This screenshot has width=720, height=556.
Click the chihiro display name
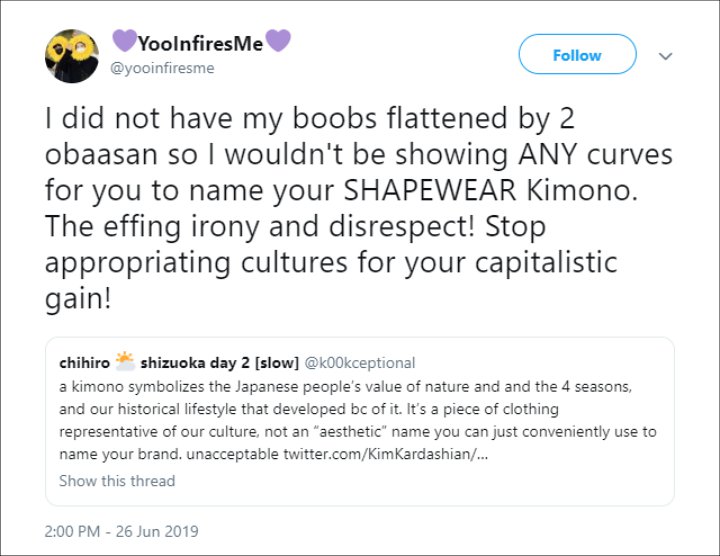(x=84, y=363)
